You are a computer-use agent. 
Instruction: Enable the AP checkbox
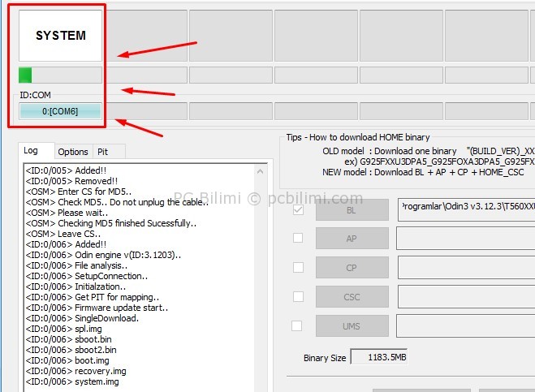click(x=298, y=238)
